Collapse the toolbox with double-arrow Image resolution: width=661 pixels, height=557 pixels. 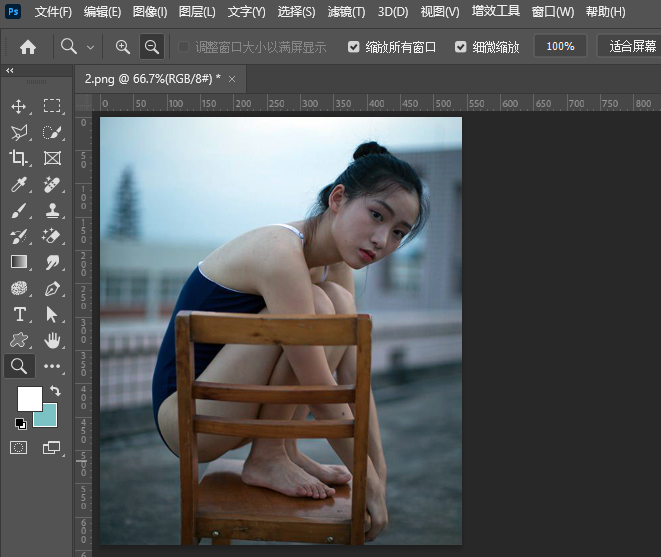pos(10,70)
